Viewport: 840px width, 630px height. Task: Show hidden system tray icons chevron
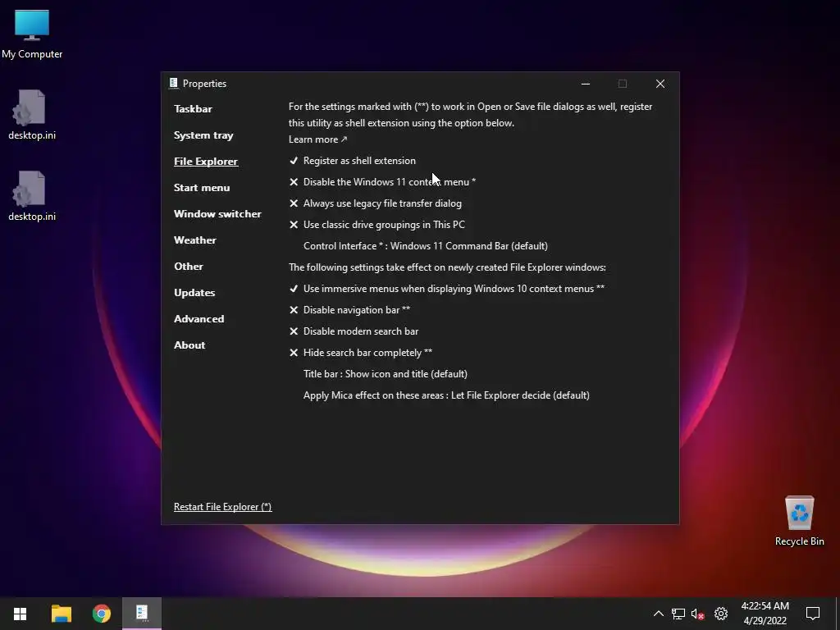coord(659,614)
